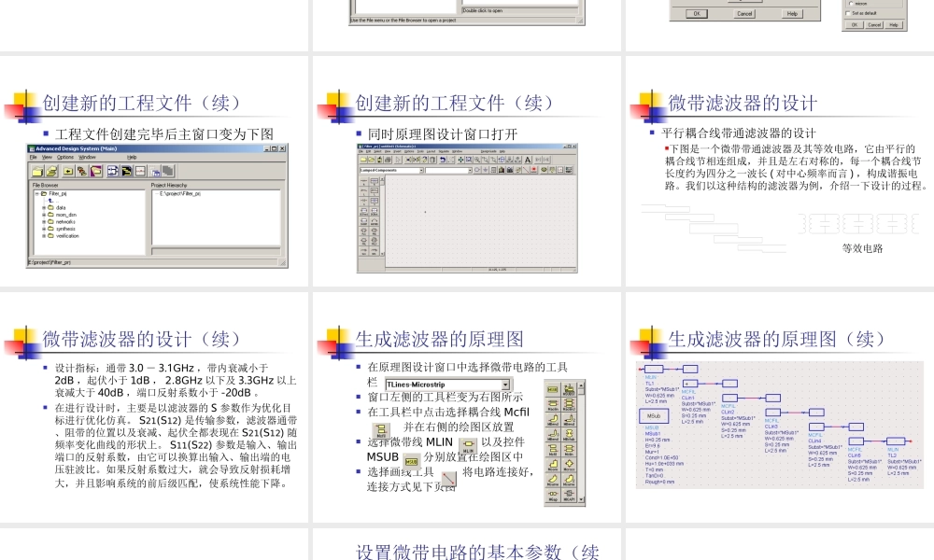
Task: Select slide titled 微带滤波器的设计（续）
Action: (154, 407)
